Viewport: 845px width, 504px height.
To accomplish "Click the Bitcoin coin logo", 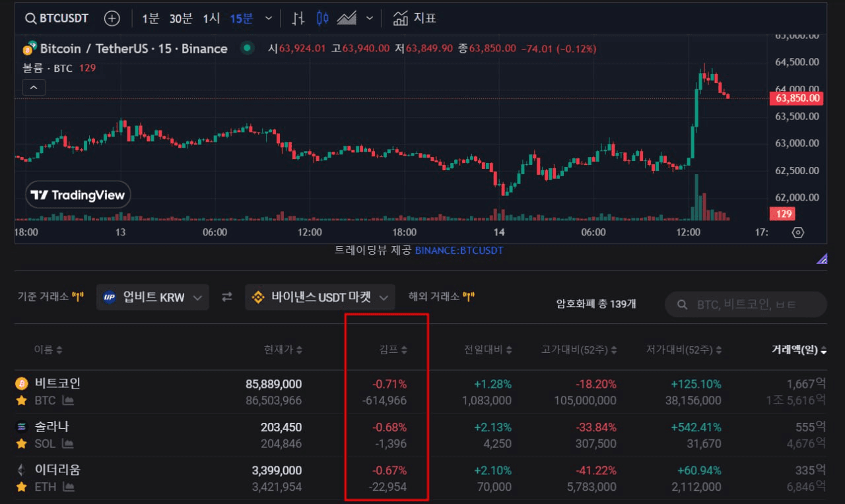I will [x=22, y=383].
